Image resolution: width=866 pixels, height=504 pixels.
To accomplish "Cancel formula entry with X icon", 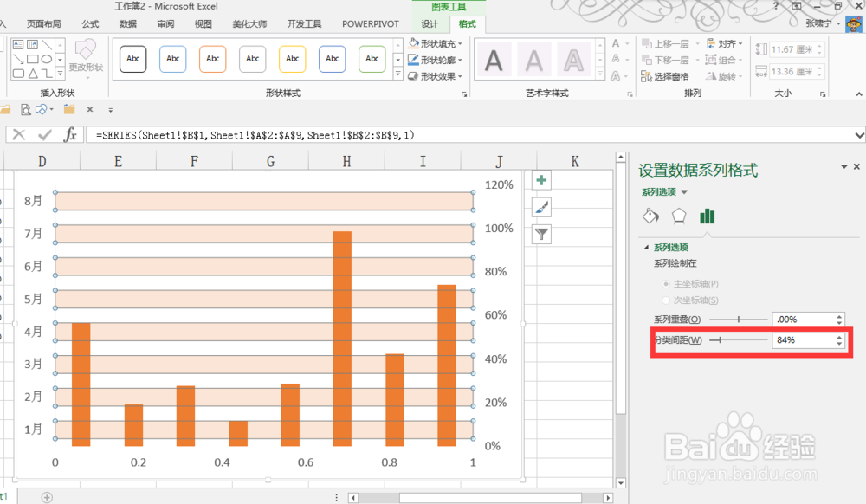I will [19, 135].
